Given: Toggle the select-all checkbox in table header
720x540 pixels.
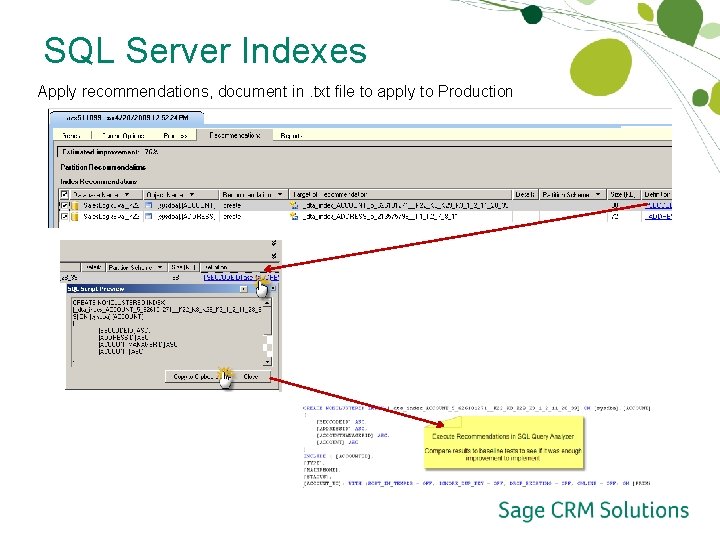Looking at the screenshot, I should pos(64,195).
